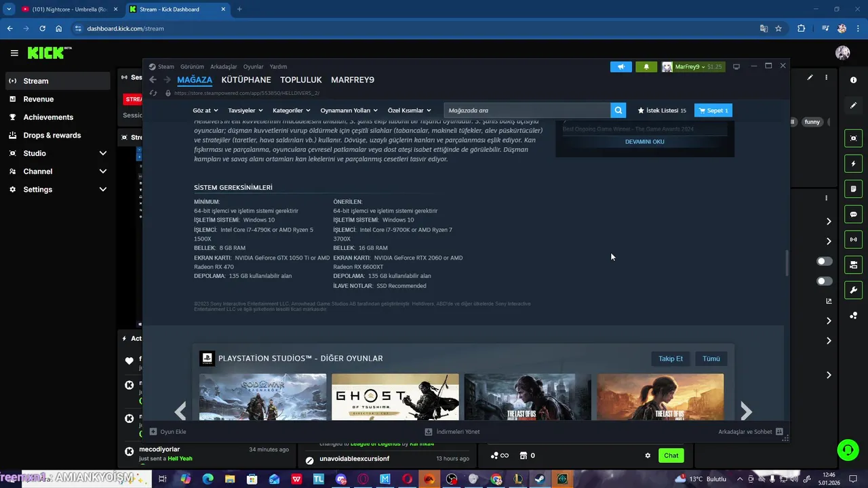Open the Oyunlar menu
The height and width of the screenshot is (488, 868).
(x=254, y=66)
